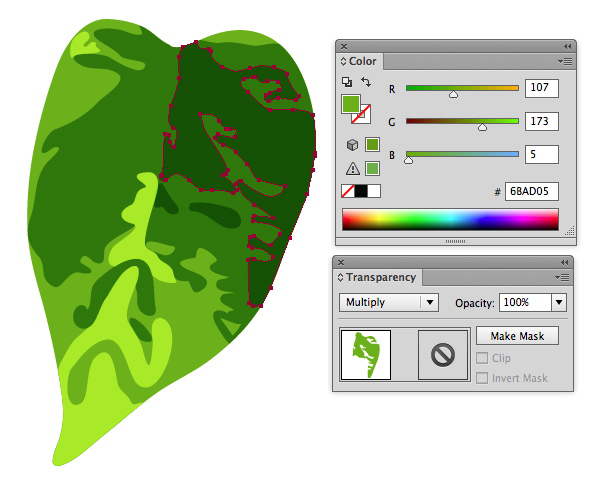This screenshot has width=600, height=480.
Task: Click the B value field showing 5
Action: click(x=541, y=154)
